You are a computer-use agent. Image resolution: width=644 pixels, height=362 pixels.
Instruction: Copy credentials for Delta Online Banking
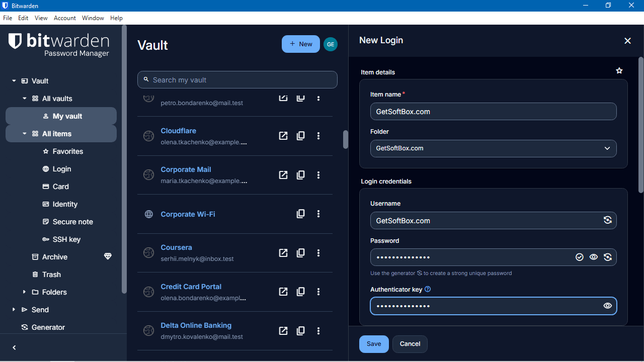[x=300, y=331]
